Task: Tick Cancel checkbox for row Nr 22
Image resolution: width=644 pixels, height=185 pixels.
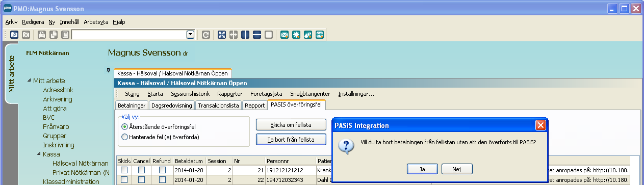Action: (141, 179)
